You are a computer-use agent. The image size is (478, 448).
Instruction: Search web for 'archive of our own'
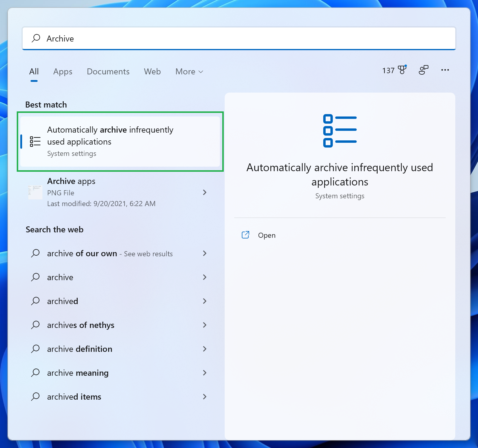coord(110,254)
